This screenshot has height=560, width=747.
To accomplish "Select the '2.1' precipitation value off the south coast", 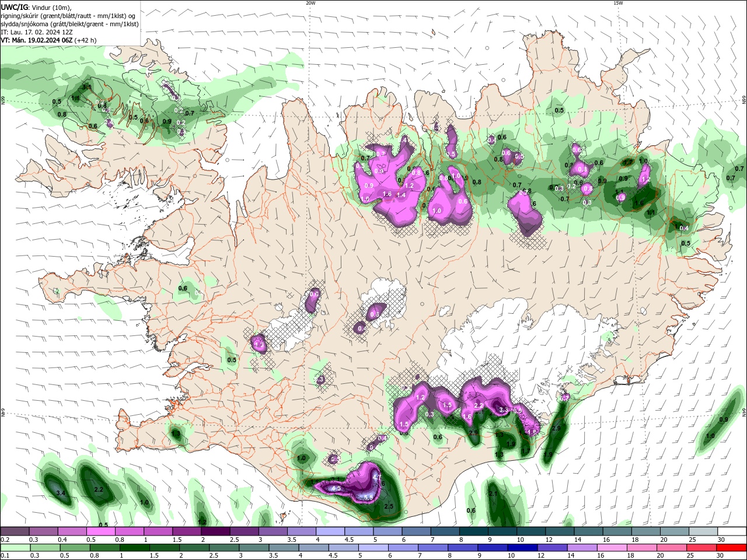I will tap(493, 494).
